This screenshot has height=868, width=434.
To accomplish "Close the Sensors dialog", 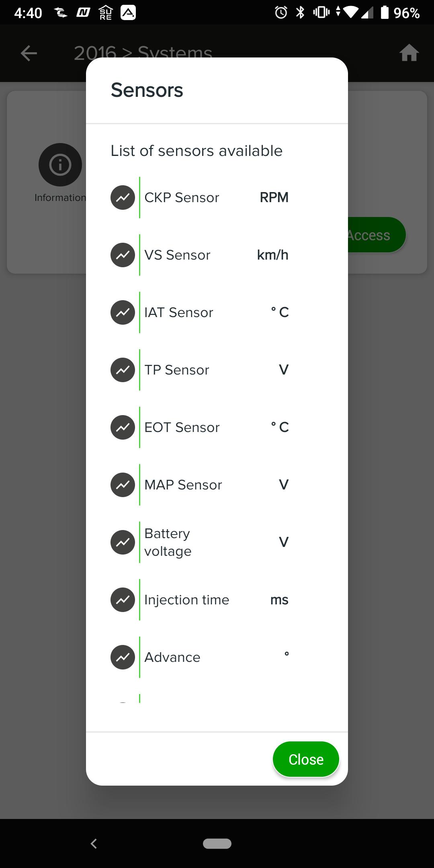I will (306, 759).
